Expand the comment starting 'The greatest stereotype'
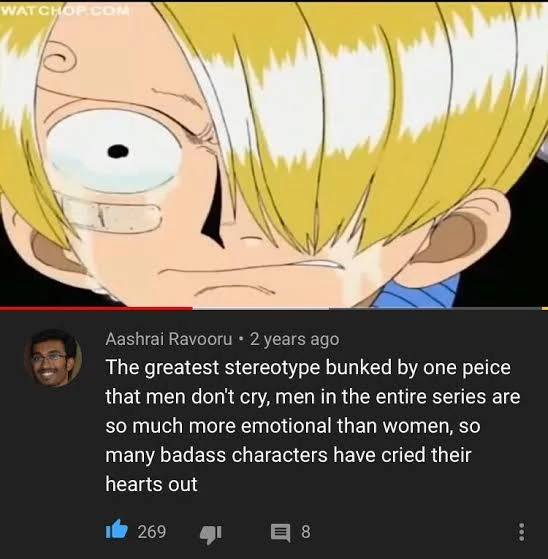Image resolution: width=548 pixels, height=559 pixels. (313, 426)
